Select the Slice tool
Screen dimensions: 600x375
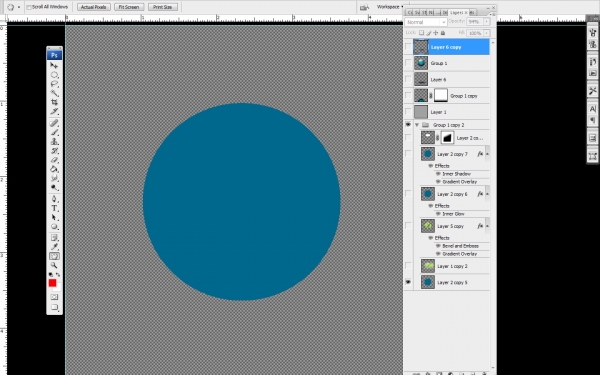coord(54,111)
